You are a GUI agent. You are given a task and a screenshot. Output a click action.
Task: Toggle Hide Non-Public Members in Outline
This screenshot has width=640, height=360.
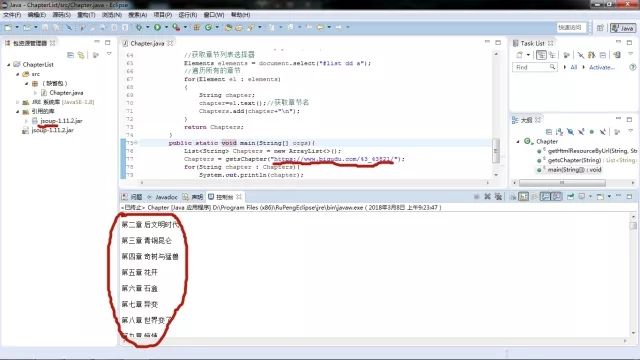(x=591, y=131)
